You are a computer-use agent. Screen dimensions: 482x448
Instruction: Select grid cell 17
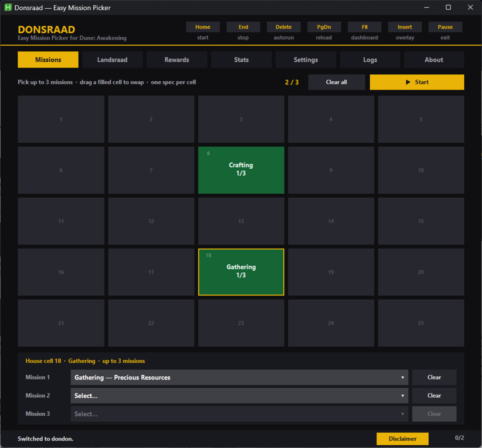coord(151,272)
